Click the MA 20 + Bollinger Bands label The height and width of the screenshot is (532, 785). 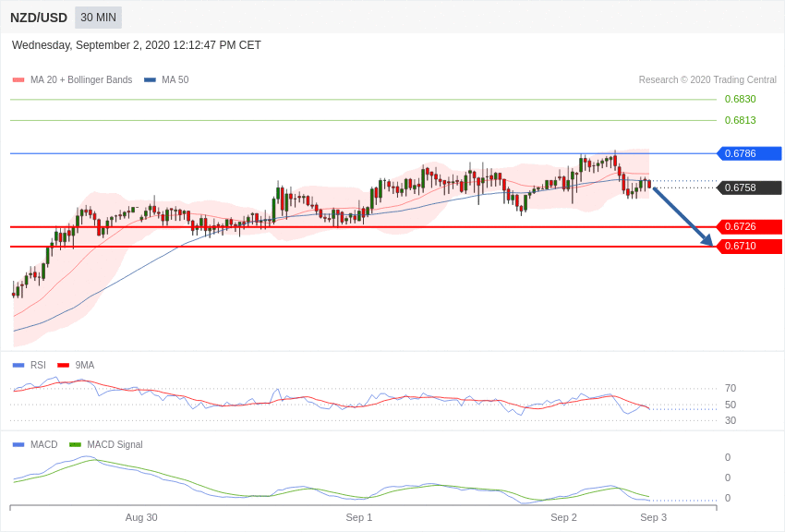pyautogui.click(x=81, y=79)
